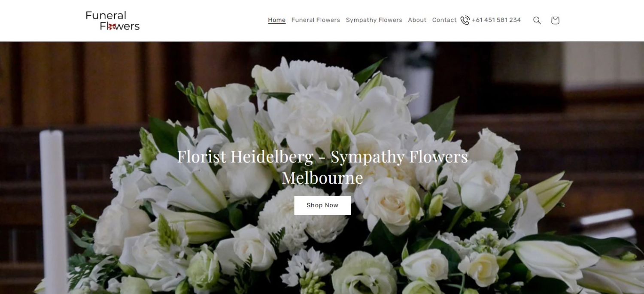
Task: Open the Sympathy Flowers menu item
Action: click(374, 20)
